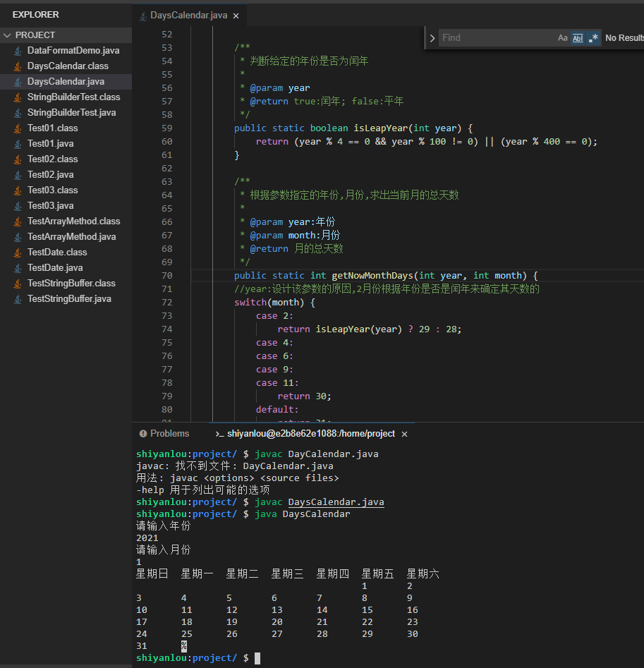Place cursor on getNowMonthDays method declaration
The width and height of the screenshot is (644, 668).
[x=386, y=276]
